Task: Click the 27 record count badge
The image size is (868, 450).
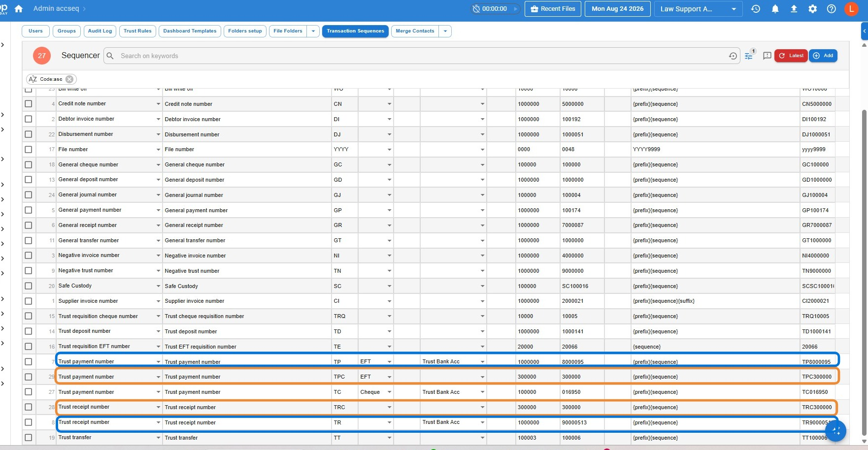Action: click(x=42, y=56)
